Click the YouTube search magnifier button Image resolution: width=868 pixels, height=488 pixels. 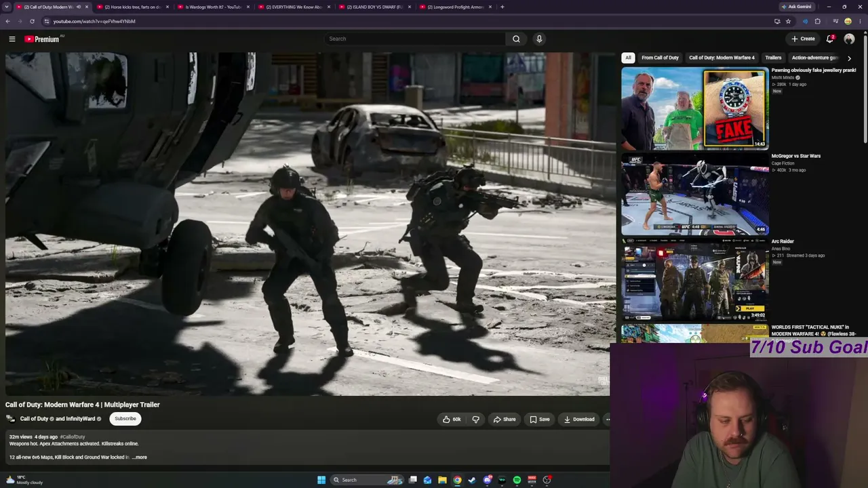(x=516, y=39)
